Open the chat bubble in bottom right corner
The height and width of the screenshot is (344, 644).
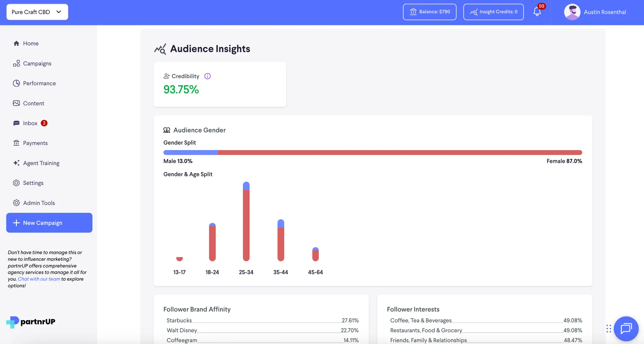(x=626, y=329)
